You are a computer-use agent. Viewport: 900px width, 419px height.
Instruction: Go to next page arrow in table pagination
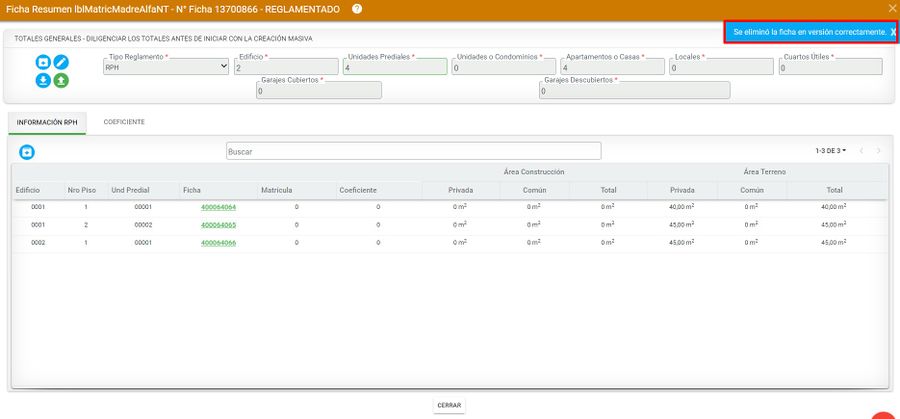pyautogui.click(x=879, y=151)
